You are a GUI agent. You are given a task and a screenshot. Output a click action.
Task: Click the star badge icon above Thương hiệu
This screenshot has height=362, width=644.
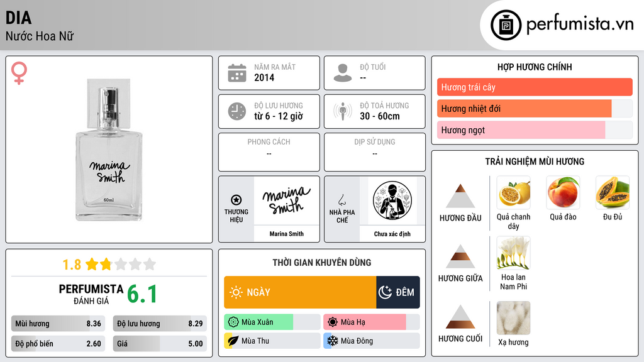(x=236, y=200)
